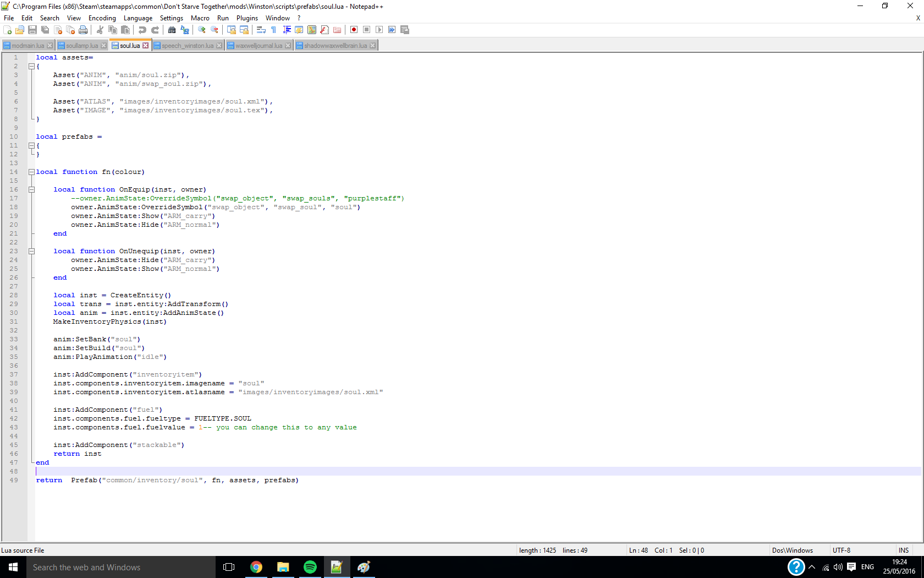Image resolution: width=924 pixels, height=578 pixels.
Task: Click the Dos\Windows line ending field
Action: (x=792, y=550)
